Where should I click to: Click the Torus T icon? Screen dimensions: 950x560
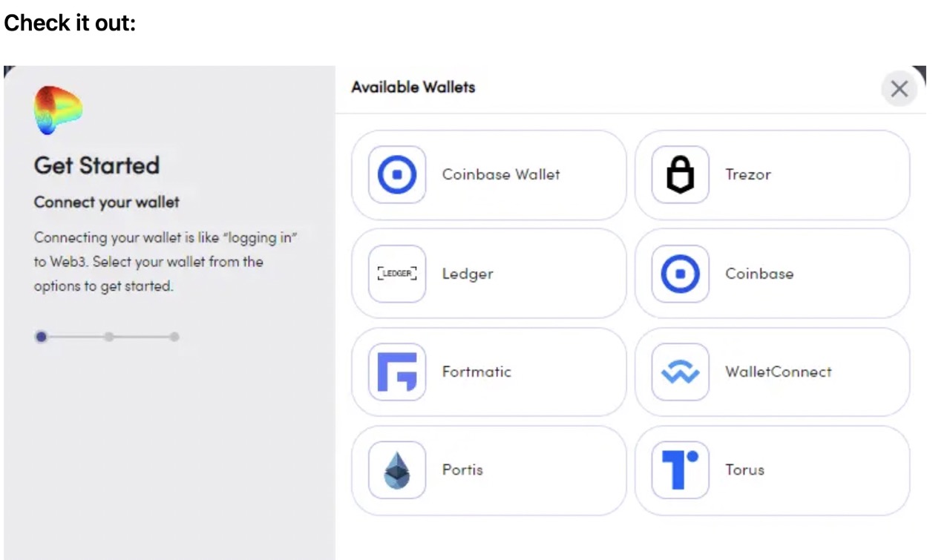click(x=680, y=470)
